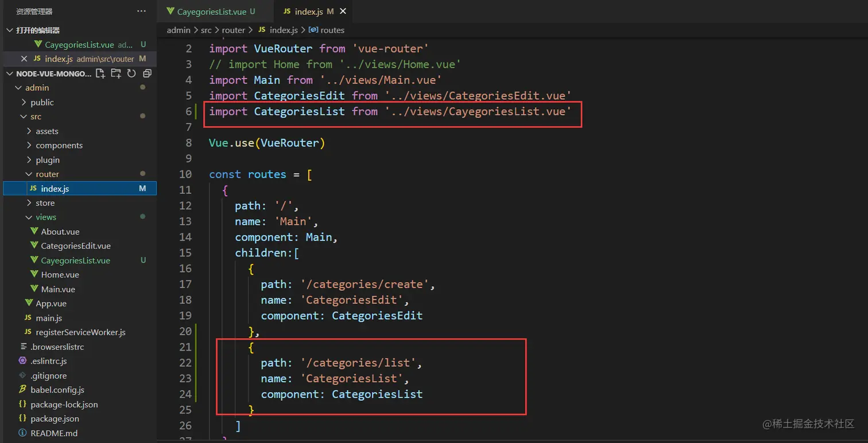Click the CategoriesEdit import line
The image size is (868, 443).
(390, 96)
